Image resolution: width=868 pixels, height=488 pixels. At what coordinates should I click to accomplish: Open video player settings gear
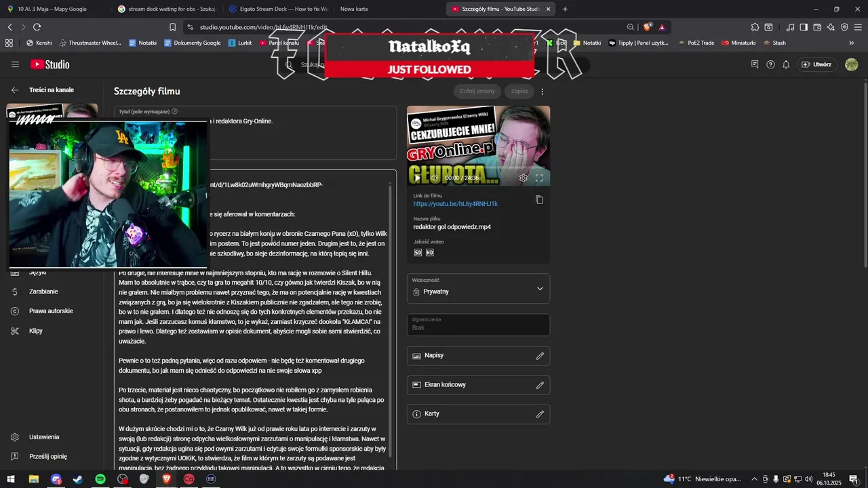coord(524,178)
